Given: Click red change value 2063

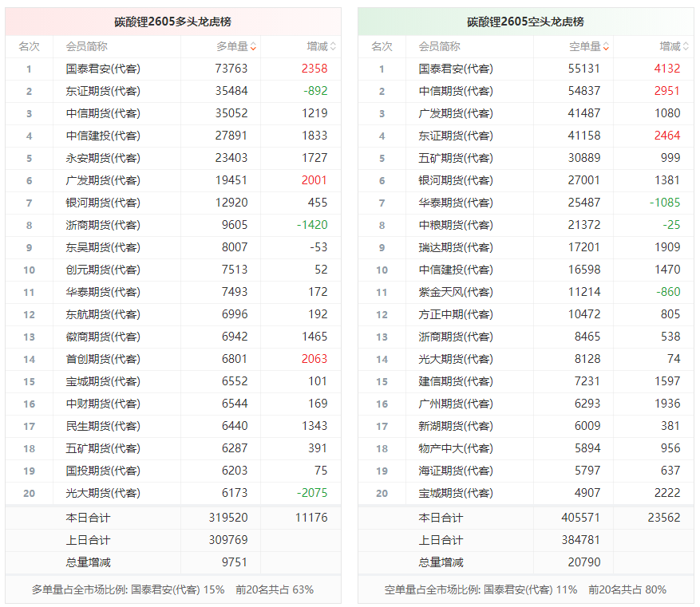Looking at the screenshot, I should click(x=314, y=359).
